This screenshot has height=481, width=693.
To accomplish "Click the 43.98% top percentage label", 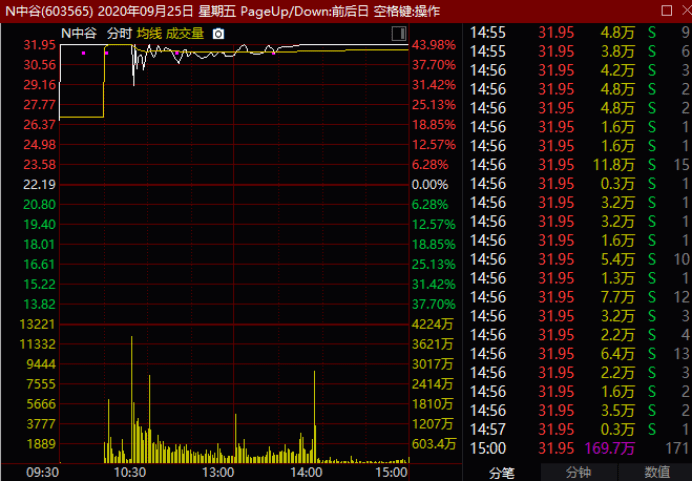I will (433, 45).
